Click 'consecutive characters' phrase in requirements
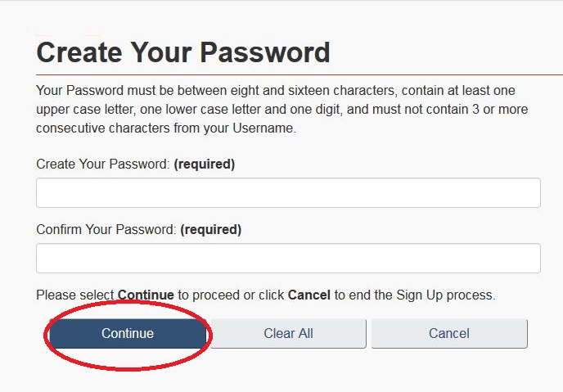Viewport: 563px width, 392px height. [x=103, y=128]
